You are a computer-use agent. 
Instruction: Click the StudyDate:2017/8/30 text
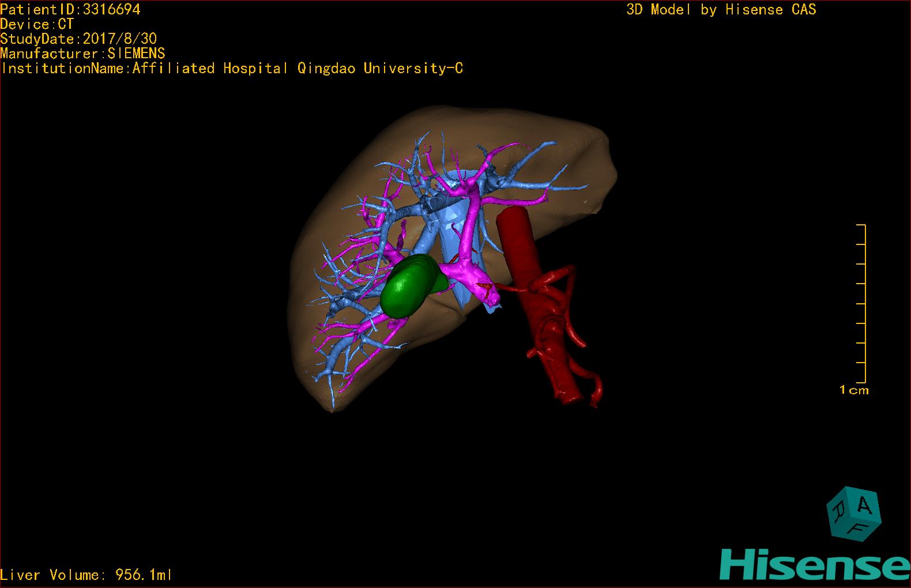click(x=78, y=39)
